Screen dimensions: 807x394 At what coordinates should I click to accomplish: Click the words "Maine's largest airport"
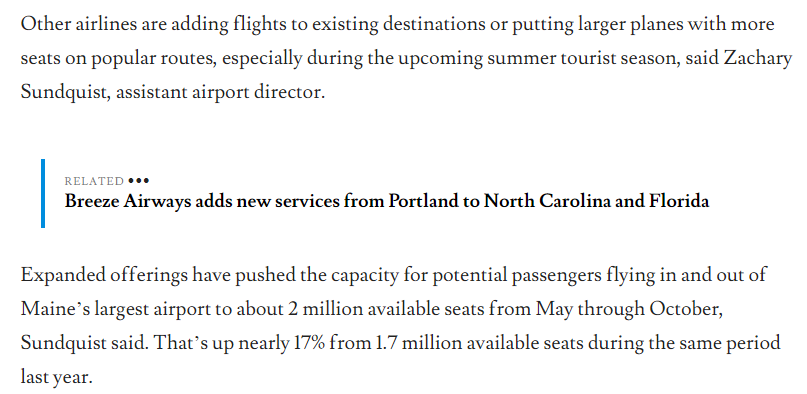(115, 309)
